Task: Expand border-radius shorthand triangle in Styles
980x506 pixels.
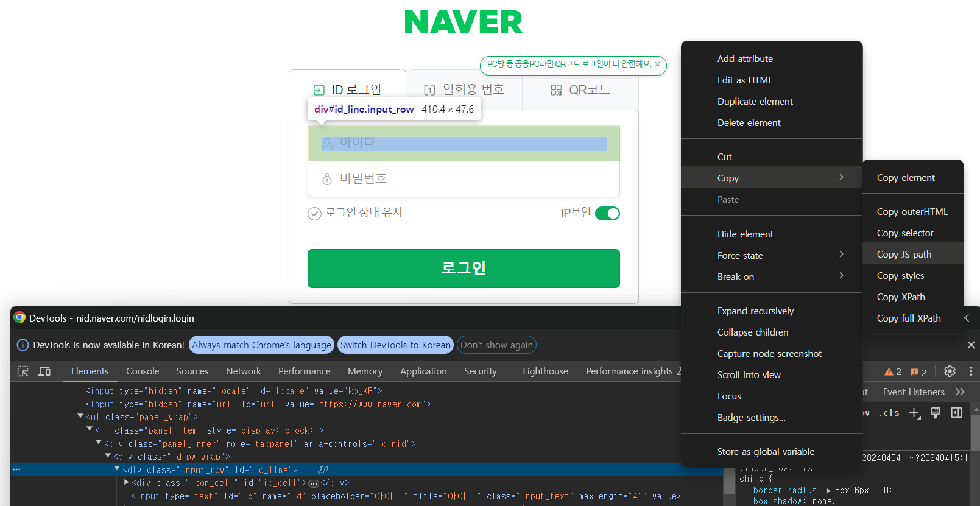Action: pyautogui.click(x=828, y=490)
